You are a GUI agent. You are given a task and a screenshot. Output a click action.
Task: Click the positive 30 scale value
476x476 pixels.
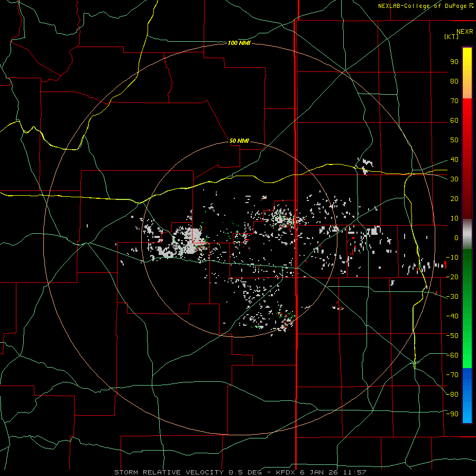(x=454, y=179)
